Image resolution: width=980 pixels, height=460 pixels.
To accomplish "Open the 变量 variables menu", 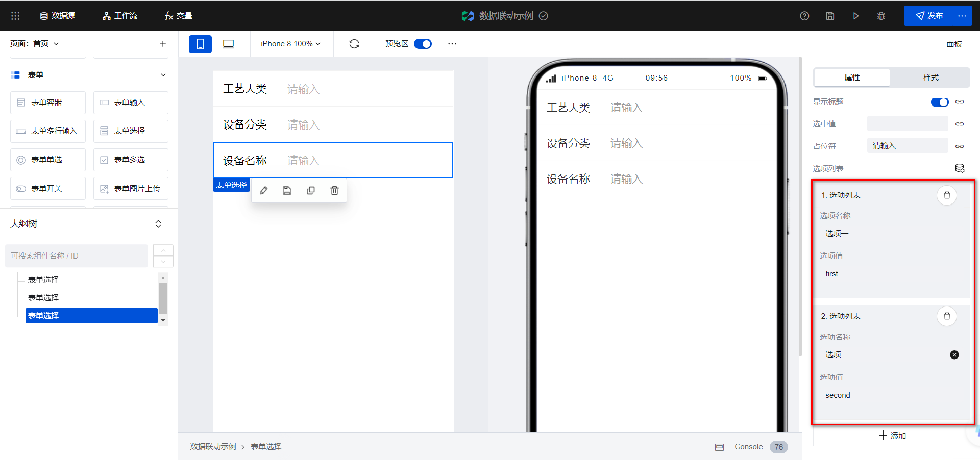I will click(x=178, y=16).
